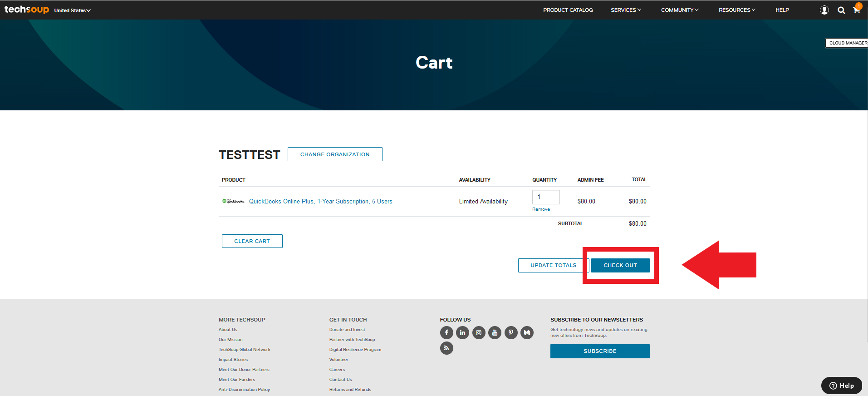Expand the Resources menu
Screen dimensions: 868x396
pos(737,10)
